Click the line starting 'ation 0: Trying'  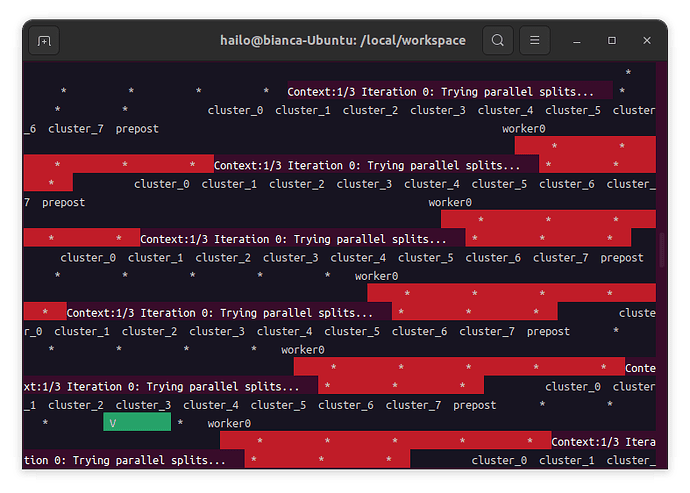click(124, 460)
